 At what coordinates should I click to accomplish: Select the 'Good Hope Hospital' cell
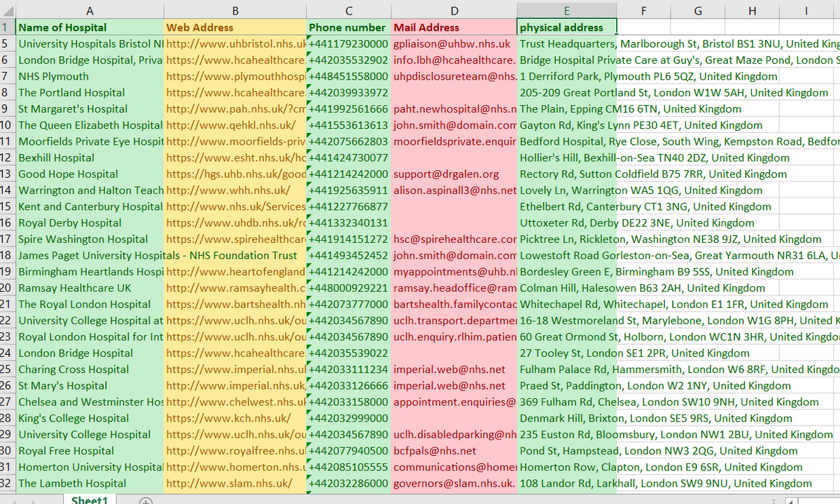89,174
